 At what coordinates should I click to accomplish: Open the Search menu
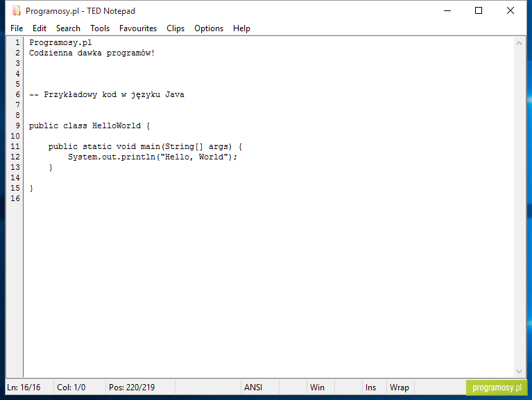point(68,28)
